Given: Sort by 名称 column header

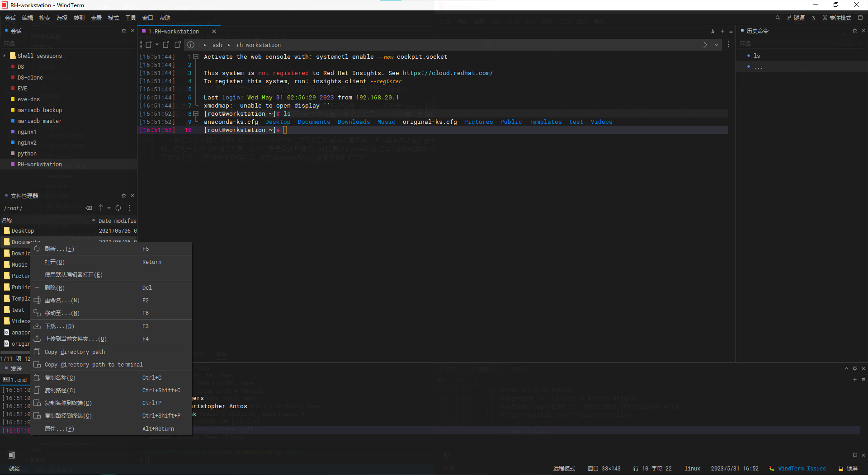Looking at the screenshot, I should pyautogui.click(x=48, y=220).
